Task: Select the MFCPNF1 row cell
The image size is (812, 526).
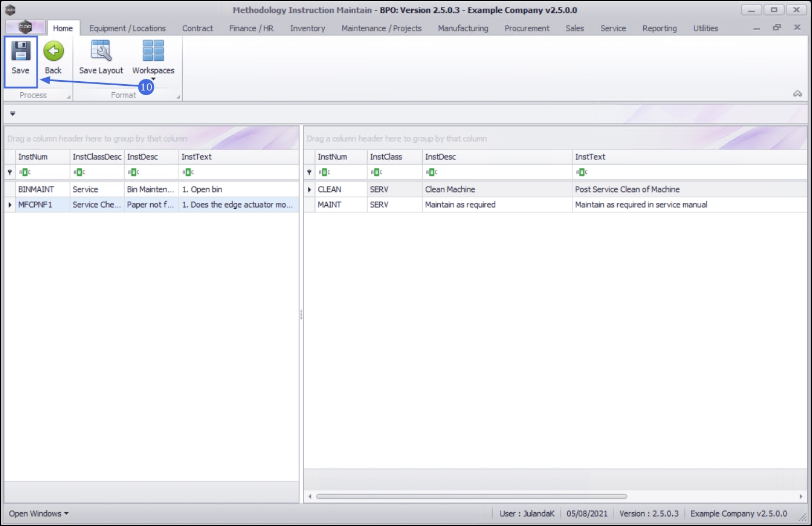Action: click(x=42, y=204)
